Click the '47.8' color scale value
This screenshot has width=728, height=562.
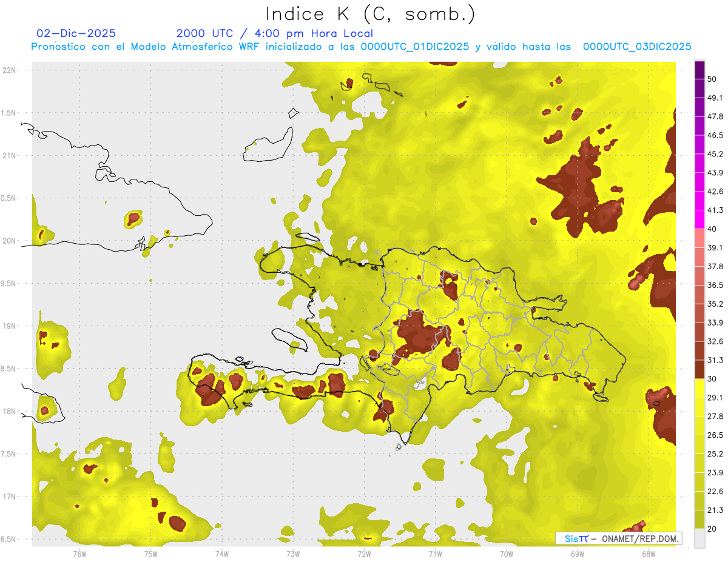[x=715, y=116]
